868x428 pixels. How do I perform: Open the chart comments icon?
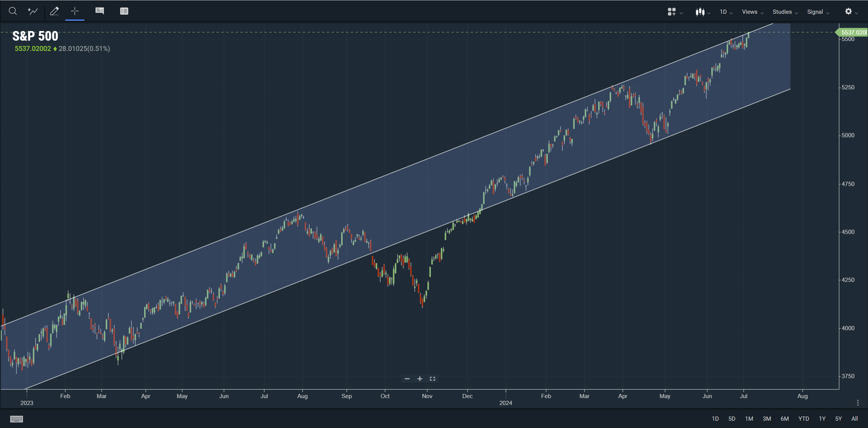click(100, 11)
